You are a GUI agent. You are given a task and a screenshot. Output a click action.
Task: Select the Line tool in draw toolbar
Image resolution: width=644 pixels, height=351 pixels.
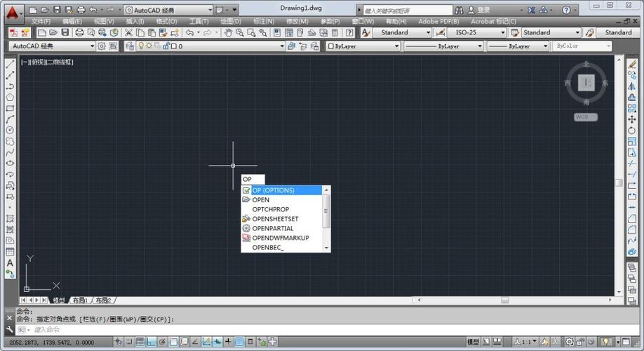10,64
